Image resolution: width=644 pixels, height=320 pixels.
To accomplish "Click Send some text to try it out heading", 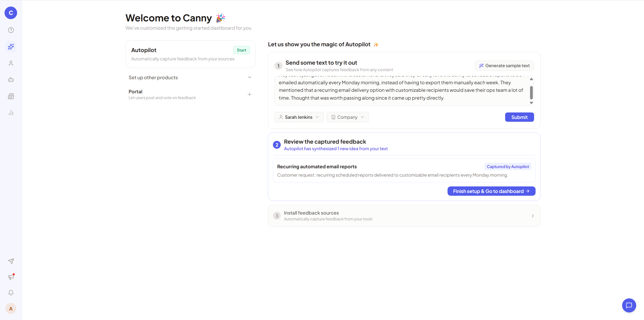I will click(x=321, y=63).
